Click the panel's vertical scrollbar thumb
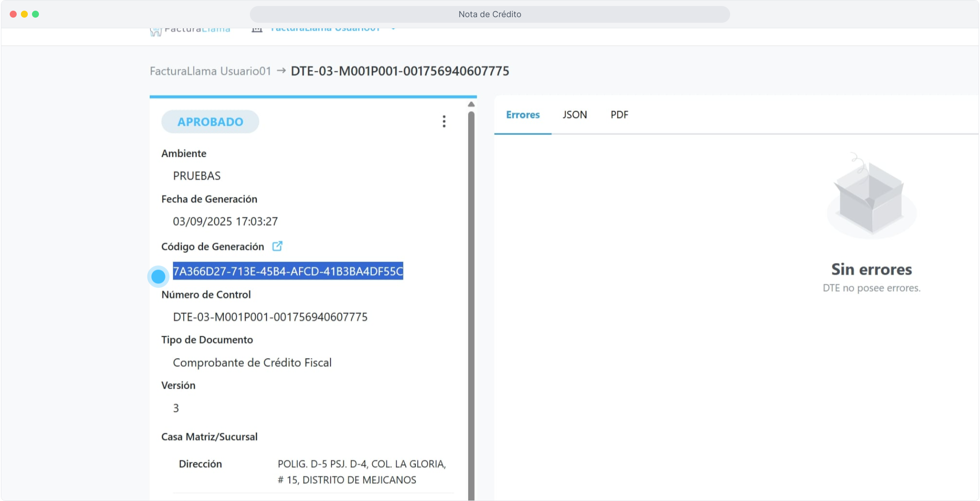 (471, 302)
